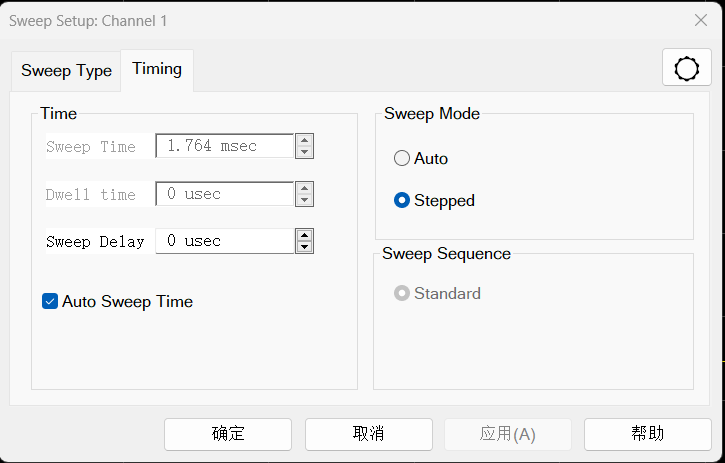This screenshot has height=463, width=725.
Task: Increase Sweep Delay with up arrow
Action: tap(305, 236)
